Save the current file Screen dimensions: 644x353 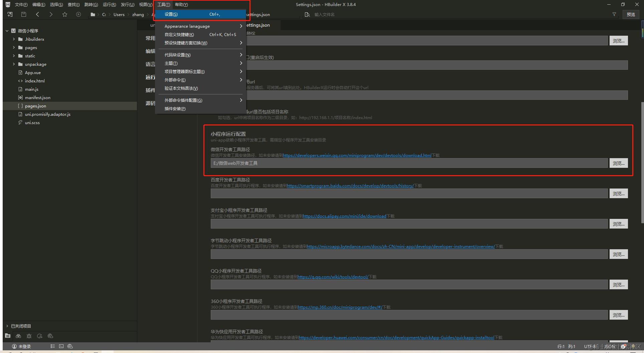(23, 14)
